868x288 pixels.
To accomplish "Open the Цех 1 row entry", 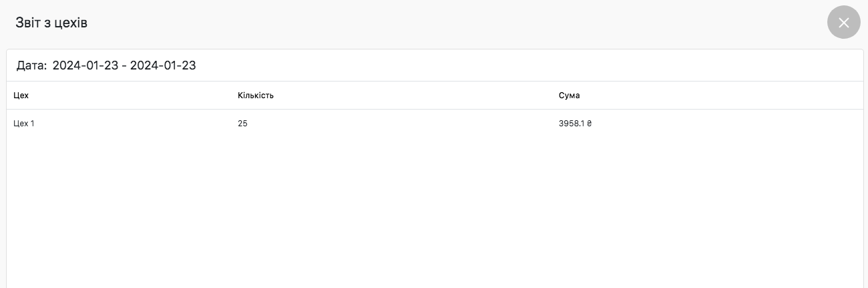I will (23, 124).
